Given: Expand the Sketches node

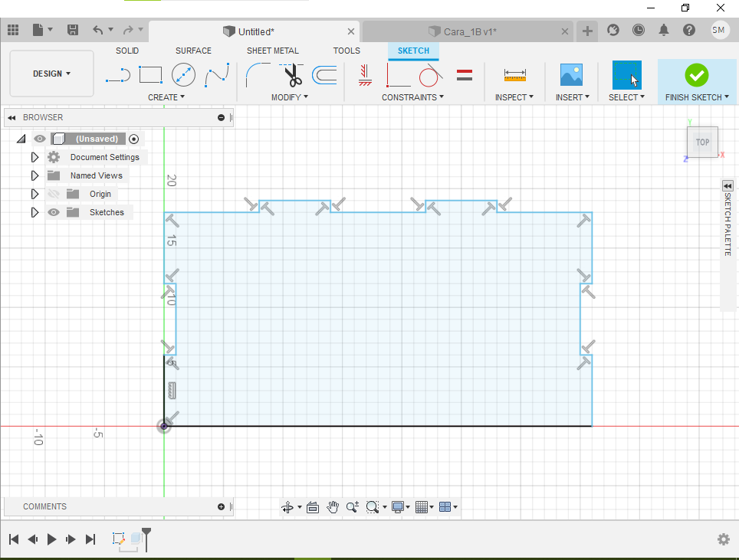Looking at the screenshot, I should point(34,212).
